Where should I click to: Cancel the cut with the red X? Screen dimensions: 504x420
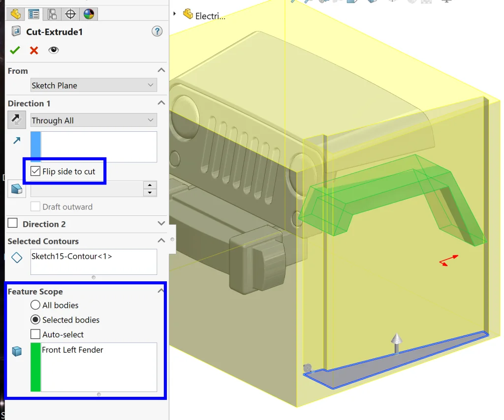[x=34, y=50]
